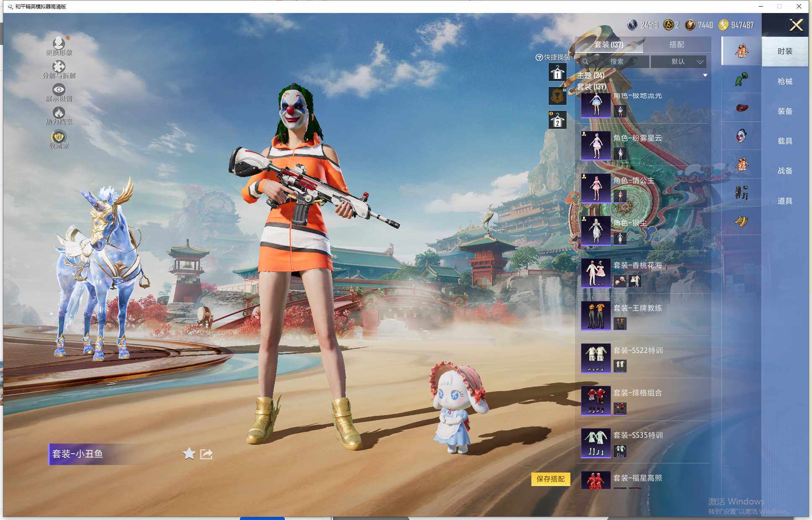Screen dimensions: 812x520
Task: Toggle favorite star for 套装-小丑鱼
Action: [189, 453]
